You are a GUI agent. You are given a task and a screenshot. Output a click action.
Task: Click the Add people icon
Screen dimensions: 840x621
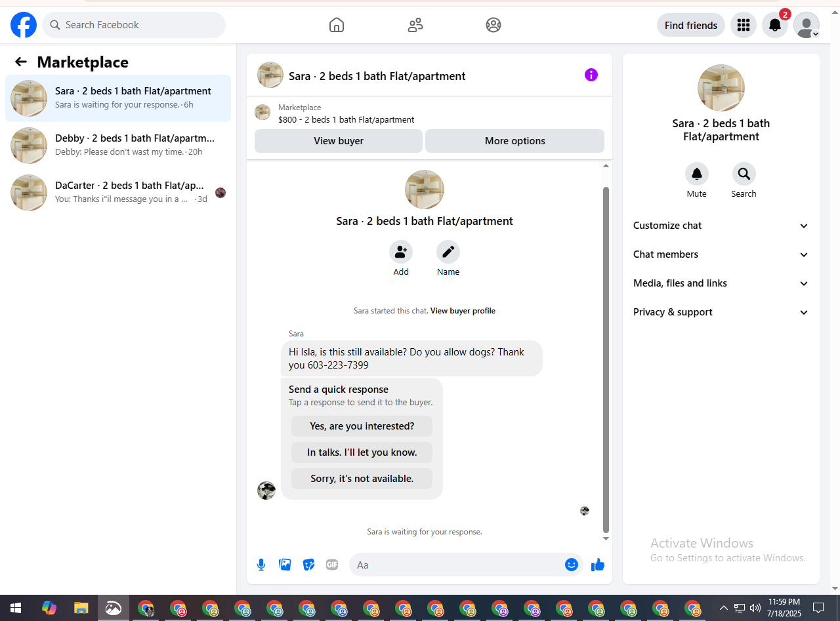[x=401, y=252]
